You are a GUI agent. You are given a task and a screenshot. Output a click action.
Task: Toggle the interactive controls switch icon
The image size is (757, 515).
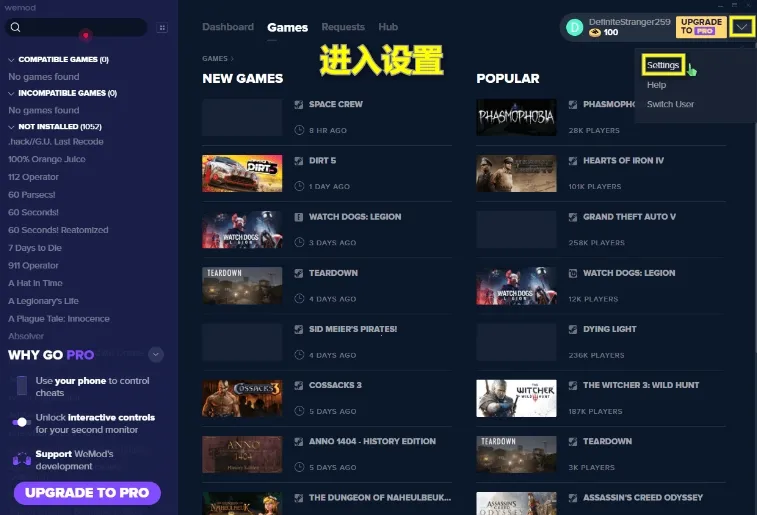pyautogui.click(x=22, y=422)
